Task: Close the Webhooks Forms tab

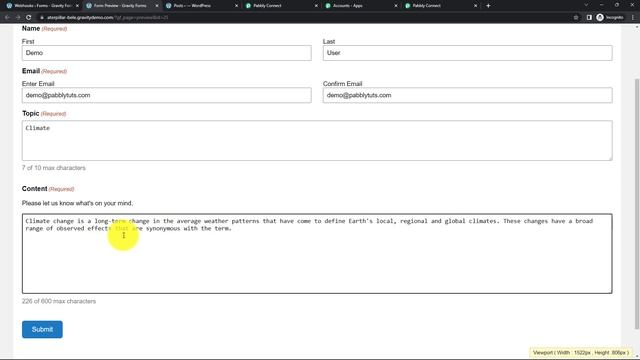Action: [x=77, y=6]
